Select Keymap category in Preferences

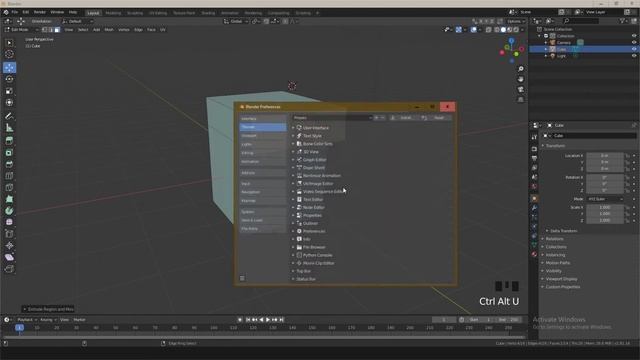tap(263, 201)
